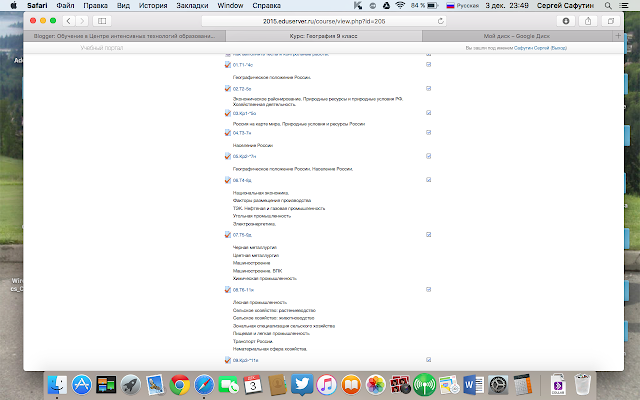Open App Store from the Dock
This screenshot has width=640, height=400.
(x=82, y=384)
